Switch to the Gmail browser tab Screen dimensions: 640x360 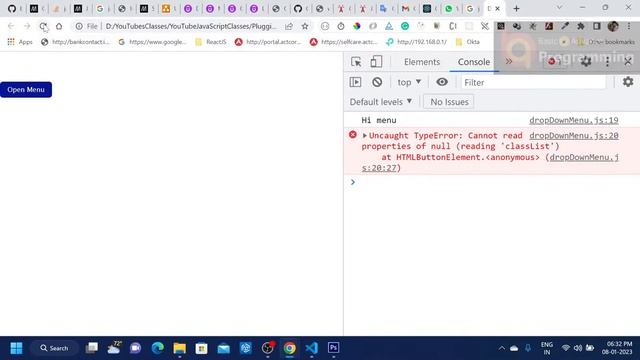point(405,8)
